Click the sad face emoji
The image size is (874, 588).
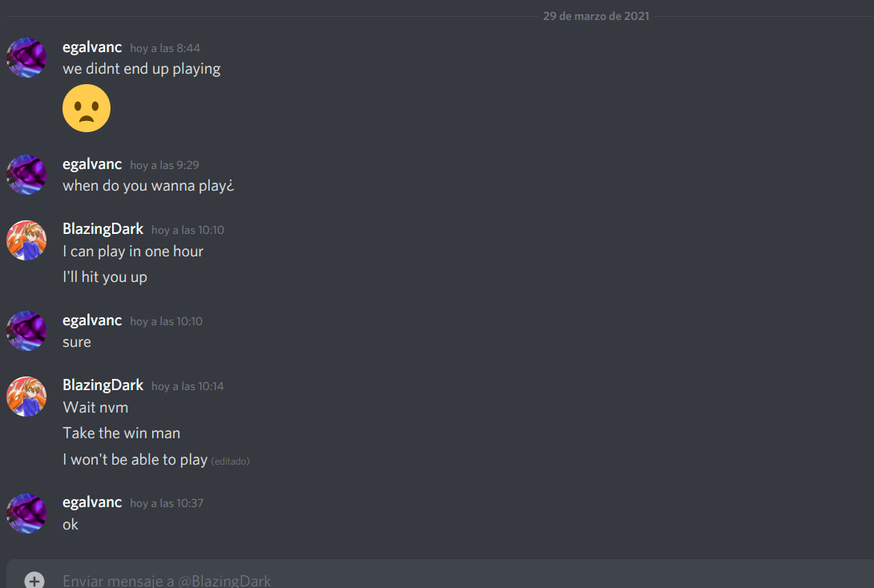pyautogui.click(x=87, y=108)
